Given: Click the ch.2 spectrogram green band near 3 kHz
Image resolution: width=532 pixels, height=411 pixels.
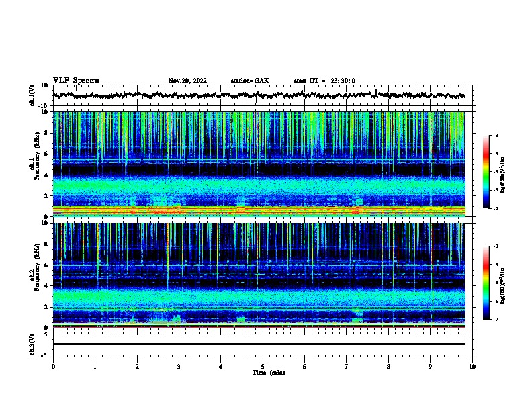Looking at the screenshot, I should click(x=259, y=297).
